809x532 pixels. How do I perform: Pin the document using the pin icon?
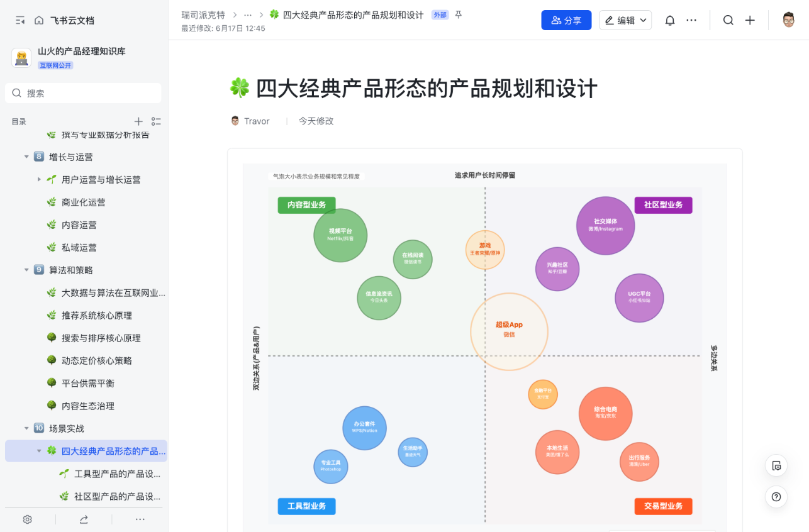coord(458,14)
